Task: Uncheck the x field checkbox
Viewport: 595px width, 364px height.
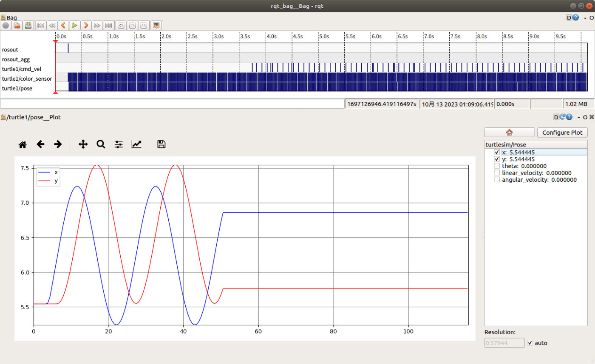Action: 497,152
